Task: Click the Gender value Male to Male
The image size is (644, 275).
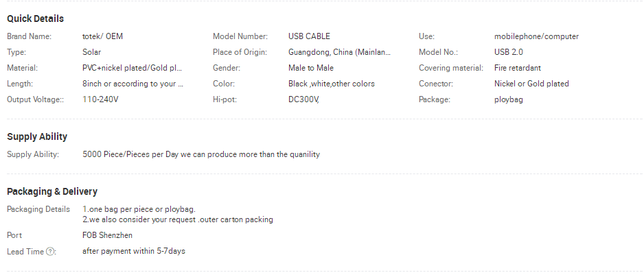Action: tap(311, 68)
